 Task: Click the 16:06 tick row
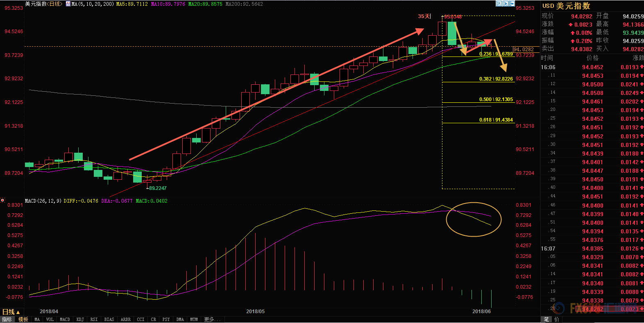592,67
